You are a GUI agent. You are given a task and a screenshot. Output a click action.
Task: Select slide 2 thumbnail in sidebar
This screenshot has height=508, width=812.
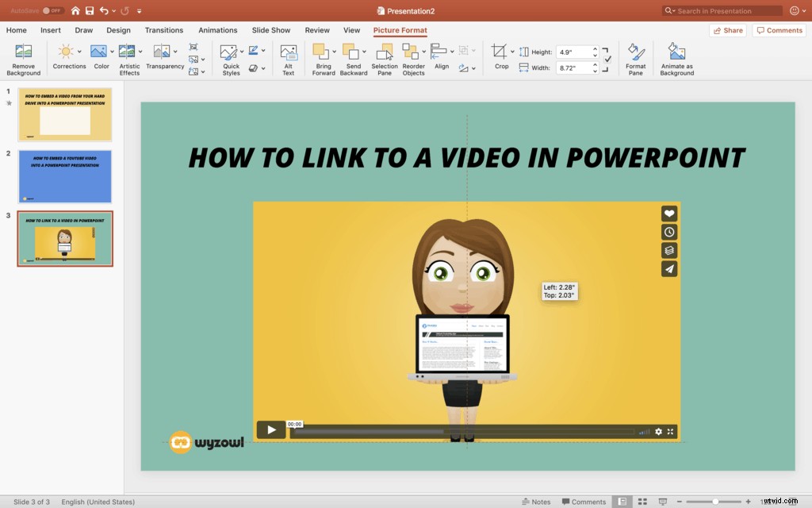click(x=65, y=176)
